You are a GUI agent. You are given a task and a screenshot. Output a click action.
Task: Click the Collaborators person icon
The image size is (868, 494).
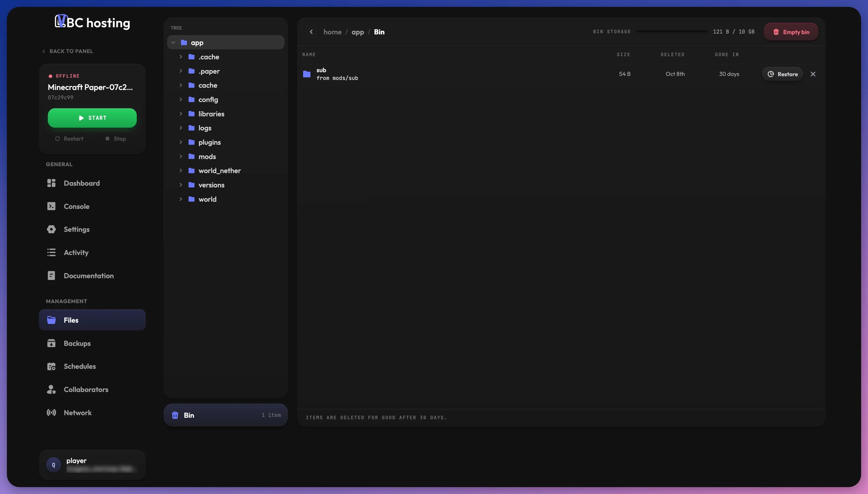(51, 389)
